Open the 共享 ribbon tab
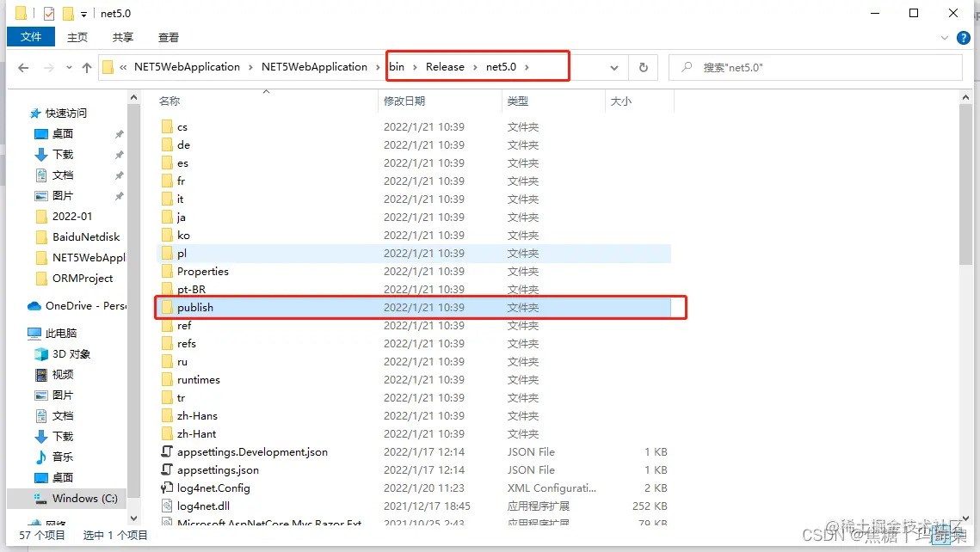This screenshot has width=980, height=552. 122,38
